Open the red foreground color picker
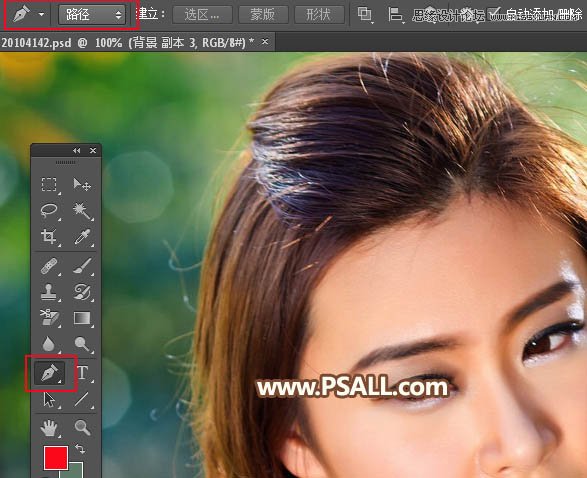587x478 pixels. (x=56, y=457)
